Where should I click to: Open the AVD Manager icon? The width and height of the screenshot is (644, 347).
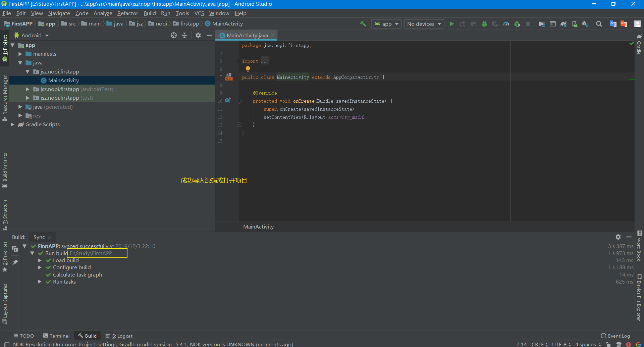click(x=575, y=24)
